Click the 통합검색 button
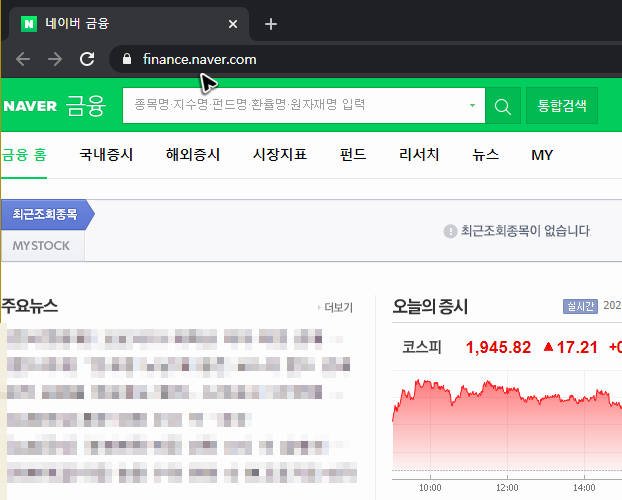 point(562,106)
